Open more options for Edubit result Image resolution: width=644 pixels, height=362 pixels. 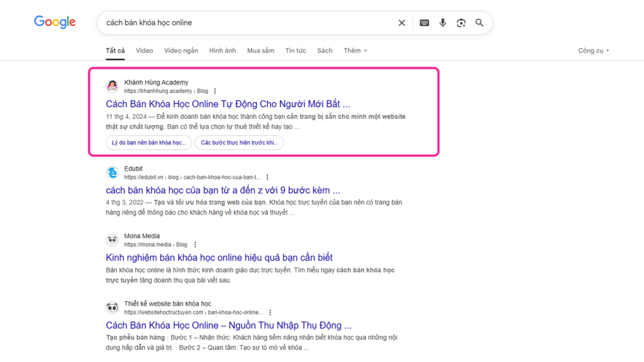[x=267, y=178]
